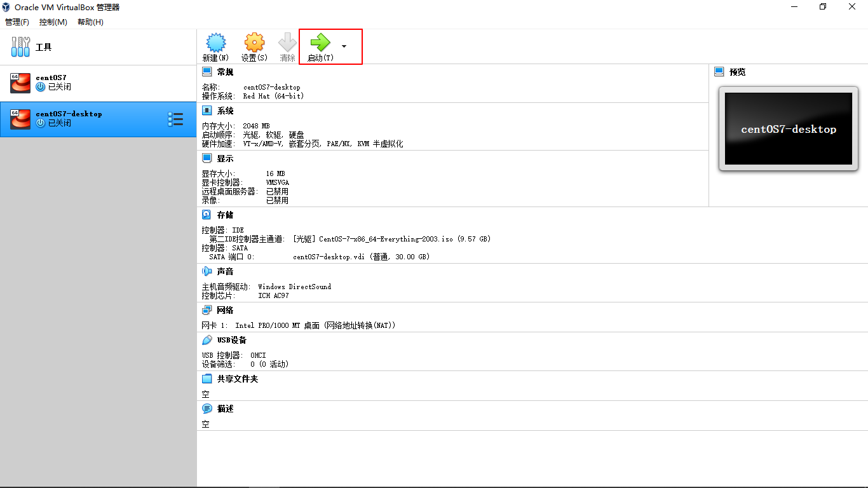Click the CentOS-7-x86_64-Everything-2003.iso optical drive entry
Screen dimensions: 868x488
[391, 239]
